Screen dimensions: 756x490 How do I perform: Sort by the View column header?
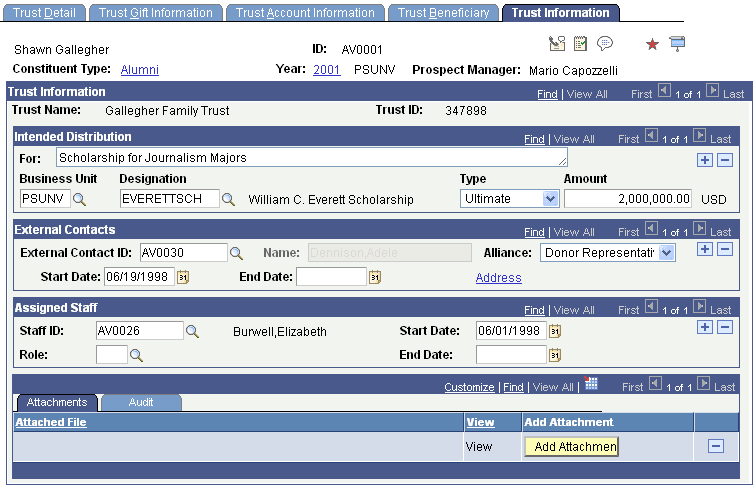[x=480, y=422]
